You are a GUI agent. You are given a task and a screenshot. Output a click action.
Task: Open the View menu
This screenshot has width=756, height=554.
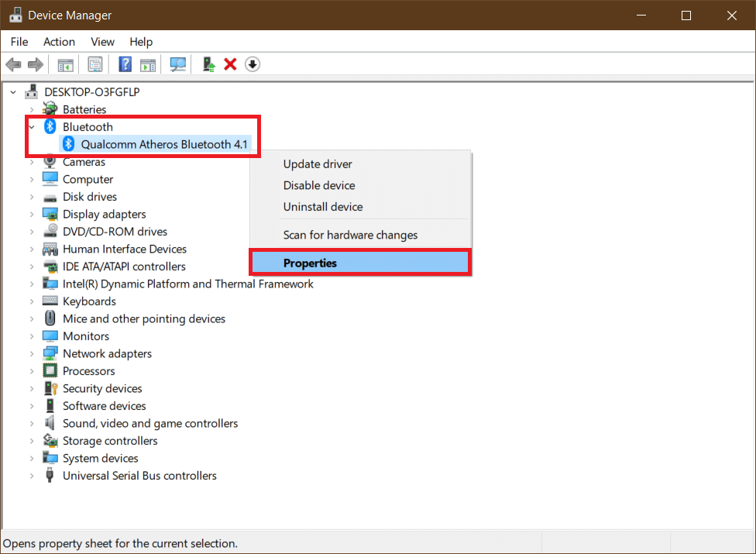click(x=103, y=42)
